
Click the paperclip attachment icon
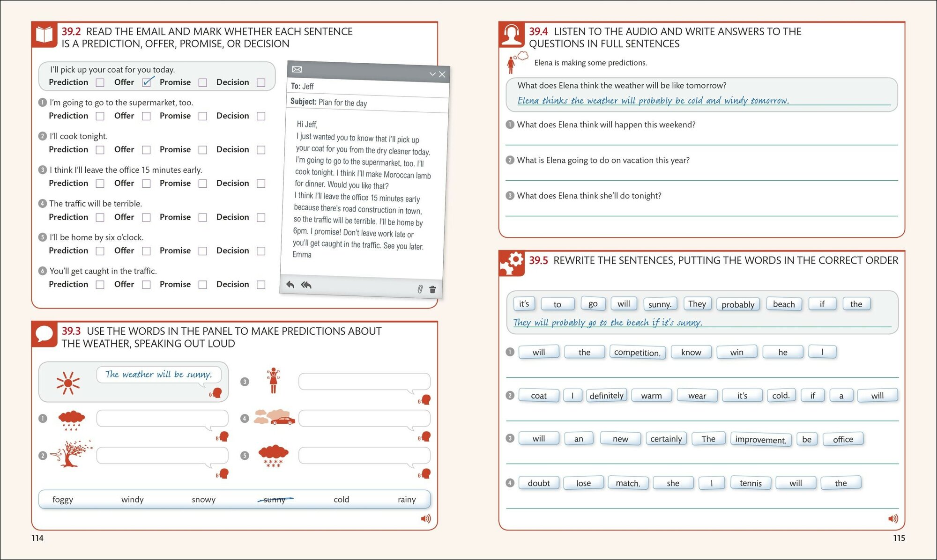(420, 289)
